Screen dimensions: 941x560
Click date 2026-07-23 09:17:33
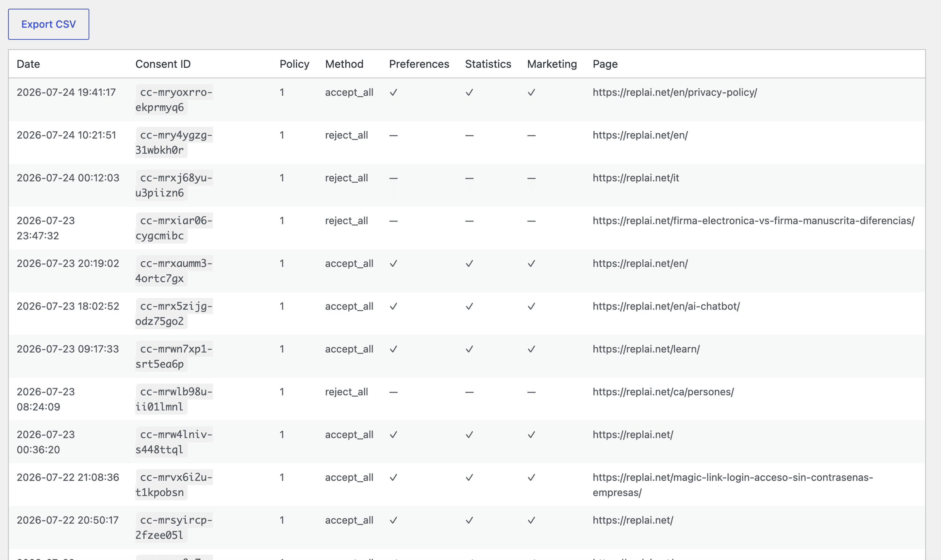click(x=68, y=349)
